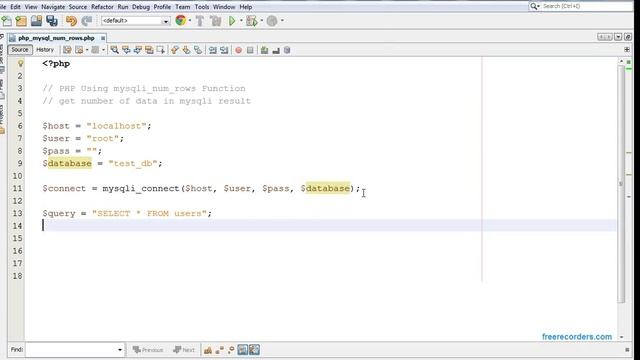This screenshot has width=640, height=360.
Task: Toggle Bookmark icon in editor toolbar
Action: click(x=198, y=50)
